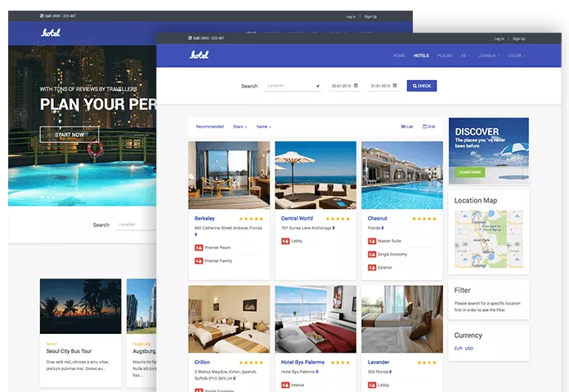Screen dimensions: 569x392
Task: Open Chesnut hotel title
Action: pos(377,218)
